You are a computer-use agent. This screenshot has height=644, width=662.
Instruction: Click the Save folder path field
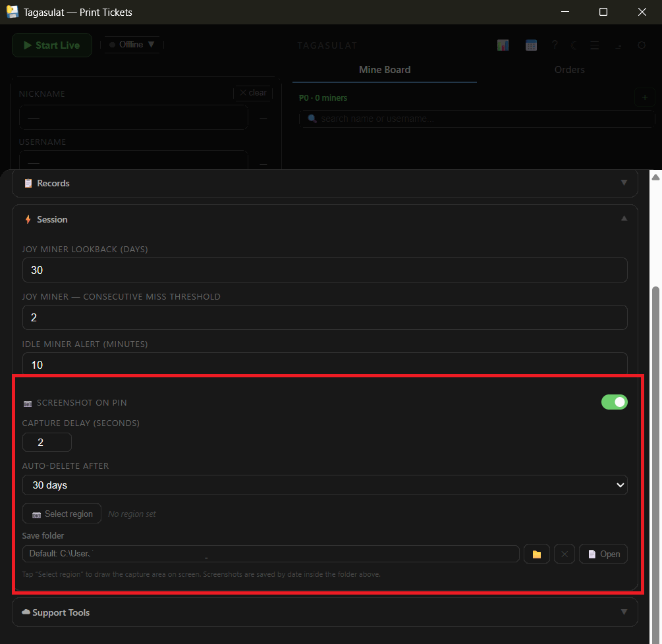pos(271,554)
